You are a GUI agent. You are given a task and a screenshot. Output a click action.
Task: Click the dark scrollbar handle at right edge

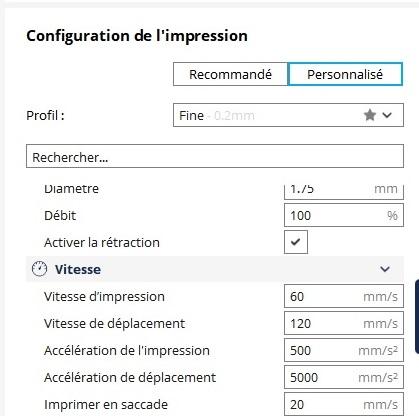point(417,317)
